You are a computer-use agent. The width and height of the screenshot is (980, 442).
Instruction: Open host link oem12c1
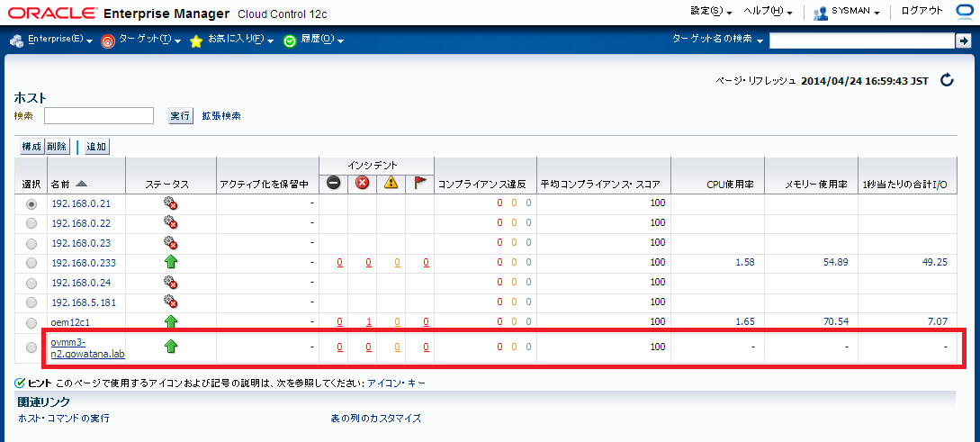point(70,322)
